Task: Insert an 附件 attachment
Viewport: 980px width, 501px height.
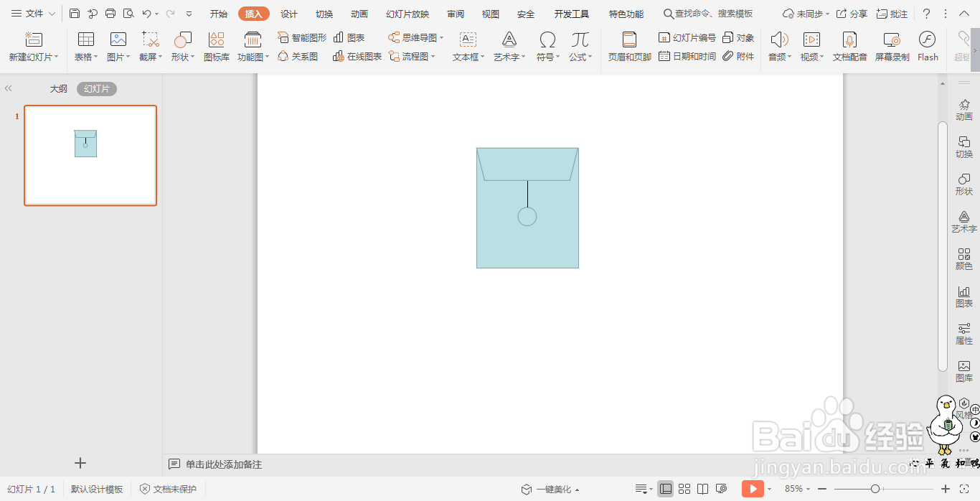Action: [x=738, y=56]
